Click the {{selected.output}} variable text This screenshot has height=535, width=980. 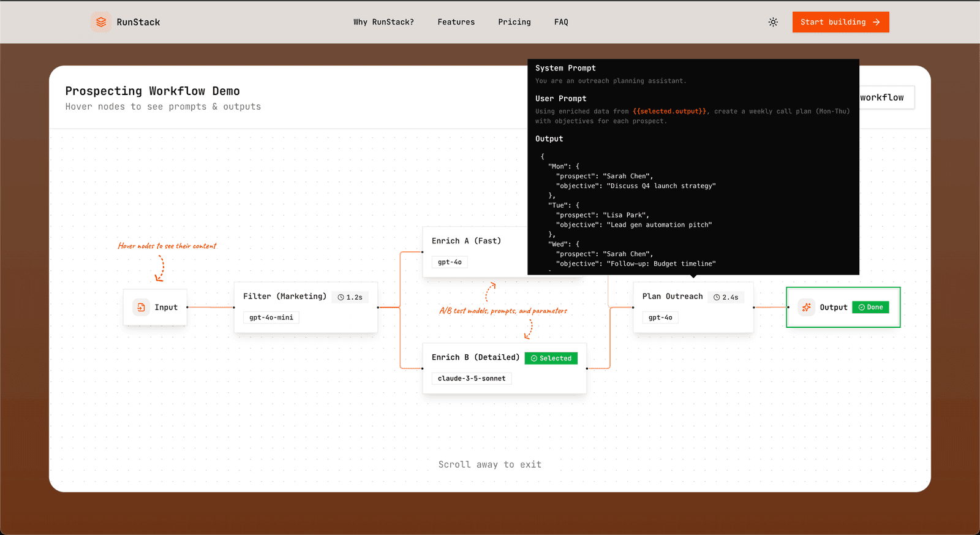tap(669, 112)
